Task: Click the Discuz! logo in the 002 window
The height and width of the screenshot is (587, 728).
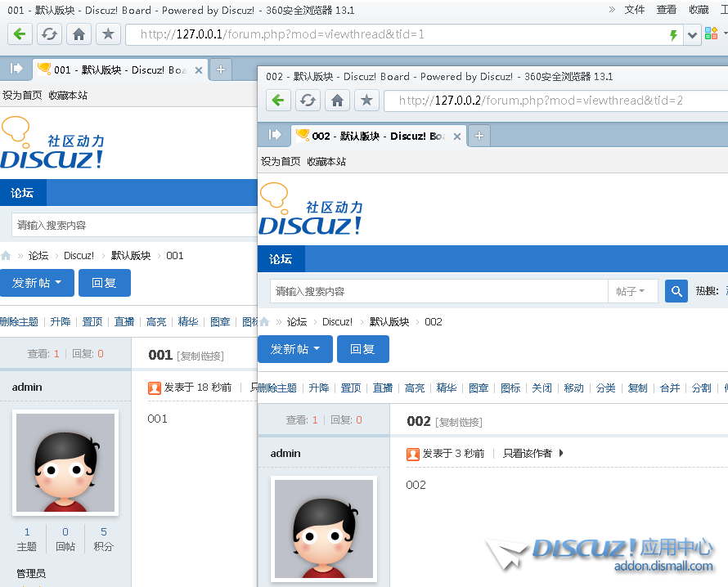Action: pos(311,212)
